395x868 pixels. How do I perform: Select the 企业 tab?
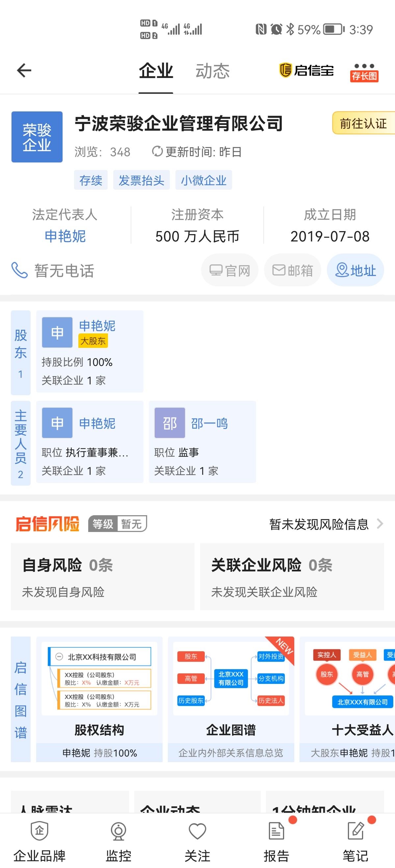[x=156, y=71]
